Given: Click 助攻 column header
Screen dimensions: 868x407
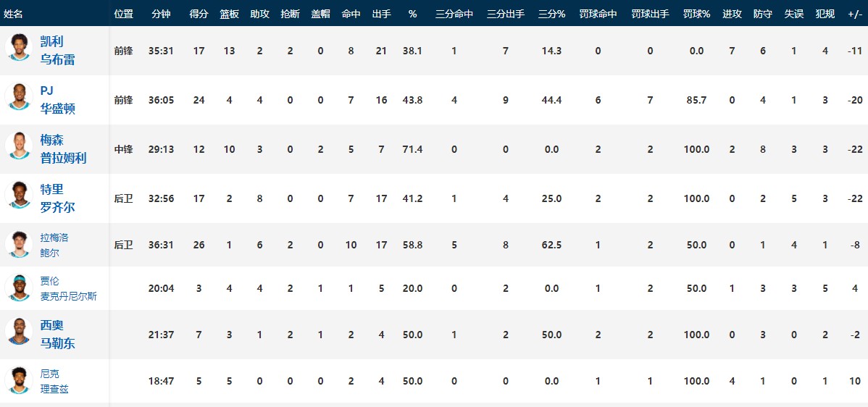Looking at the screenshot, I should point(259,14).
